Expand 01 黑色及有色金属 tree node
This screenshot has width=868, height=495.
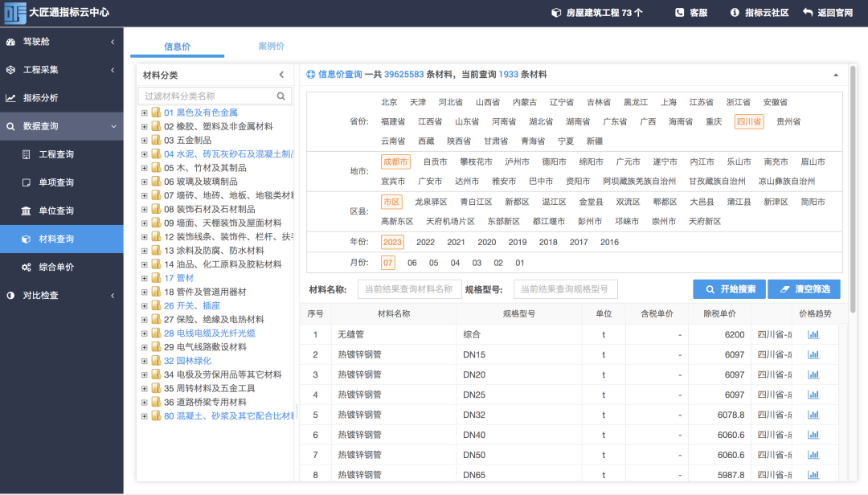(145, 113)
